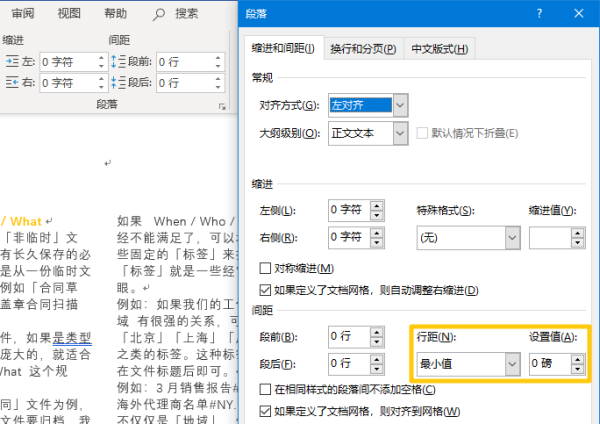The height and width of the screenshot is (424, 600).
Task: Open the 视图 ribbon tab
Action: point(69,14)
